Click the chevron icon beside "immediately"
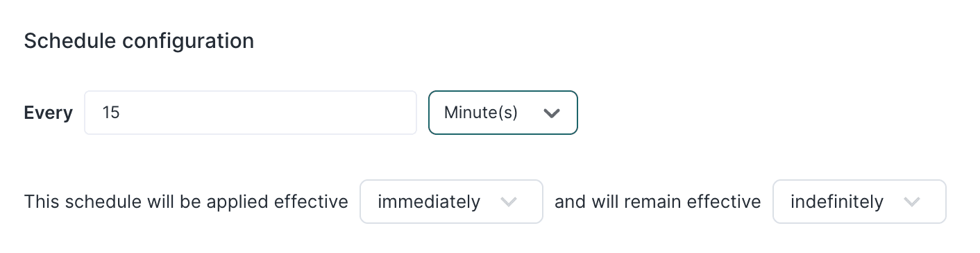 pos(509,202)
